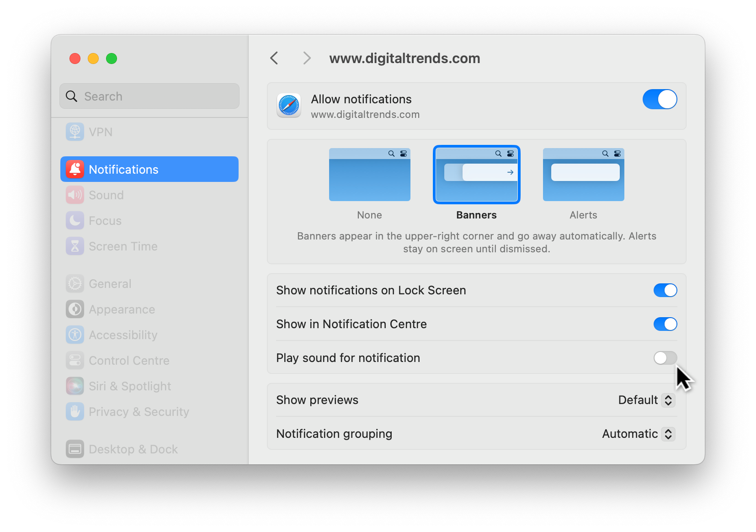Click the General gear icon
The width and height of the screenshot is (756, 532).
click(x=75, y=284)
